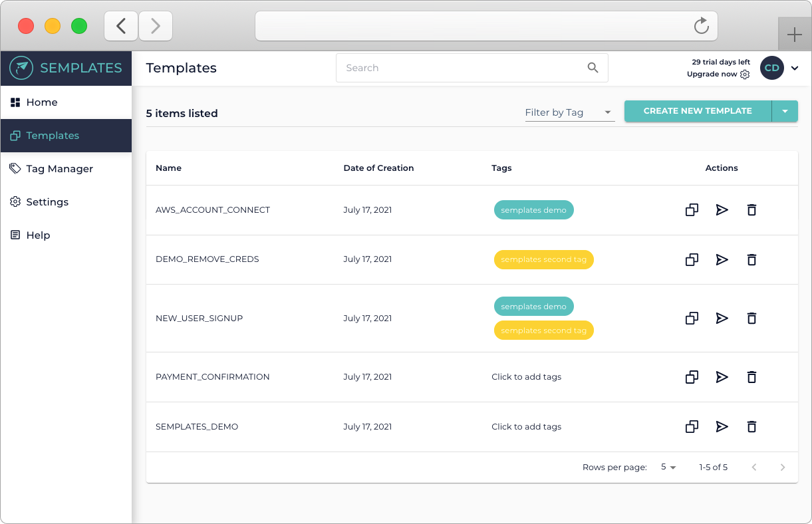Click the search magnifier icon
This screenshot has width=812, height=524.
[593, 68]
